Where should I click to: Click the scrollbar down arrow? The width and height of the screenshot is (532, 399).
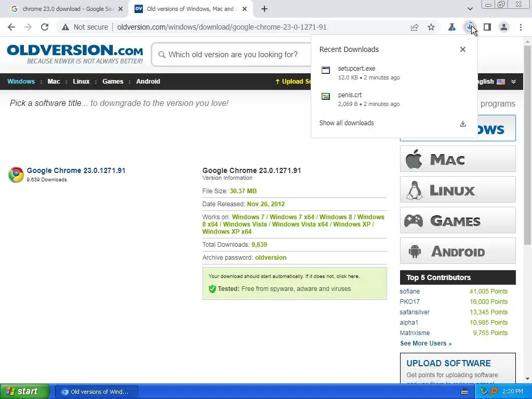[528, 379]
